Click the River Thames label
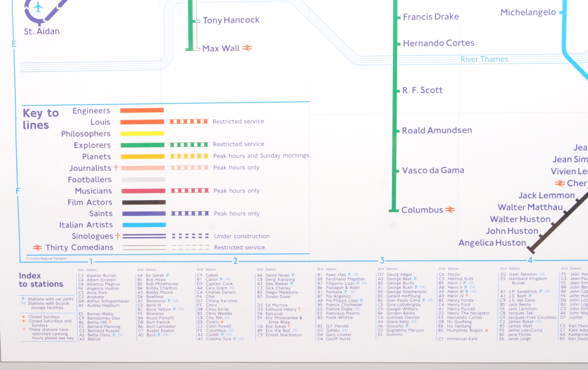The height and width of the screenshot is (370, 588). (484, 59)
